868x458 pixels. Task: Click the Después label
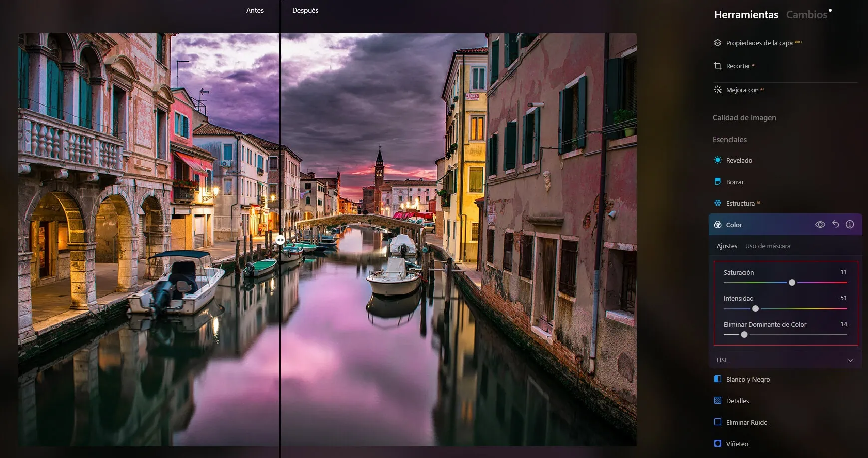tap(305, 10)
